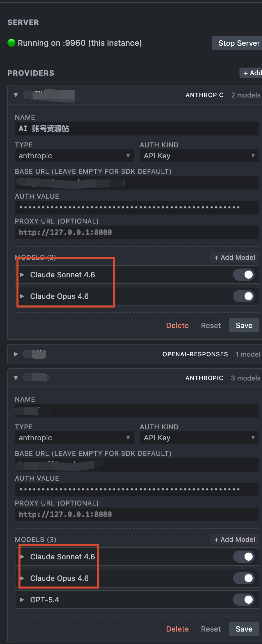The image size is (262, 644).
Task: Open the first provider's Auth Kind dropdown
Action: point(200,156)
